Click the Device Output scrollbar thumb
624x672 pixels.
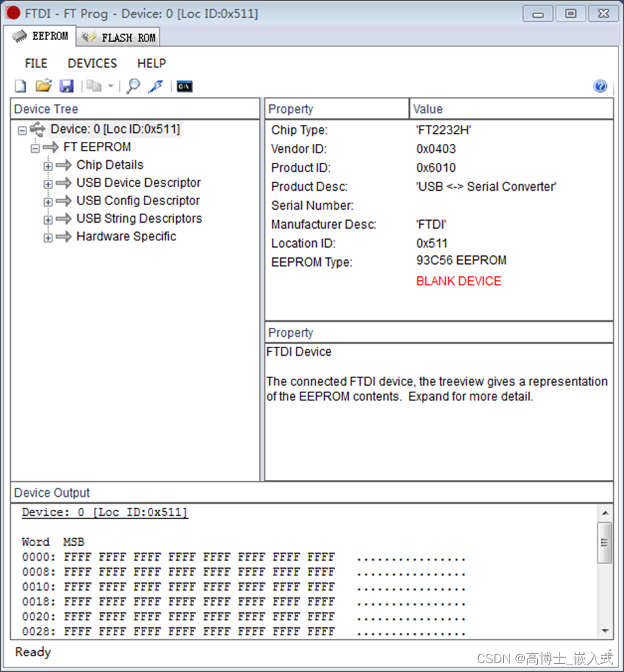click(x=605, y=542)
